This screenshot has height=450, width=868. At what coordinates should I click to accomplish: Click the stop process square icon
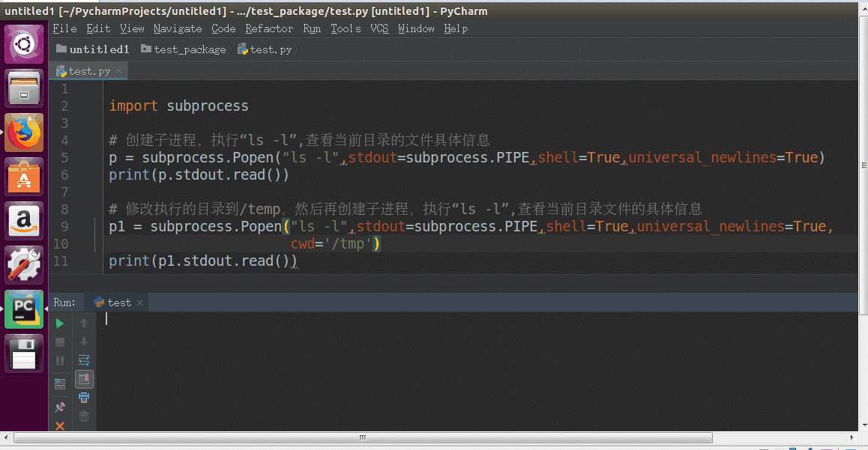(60, 342)
